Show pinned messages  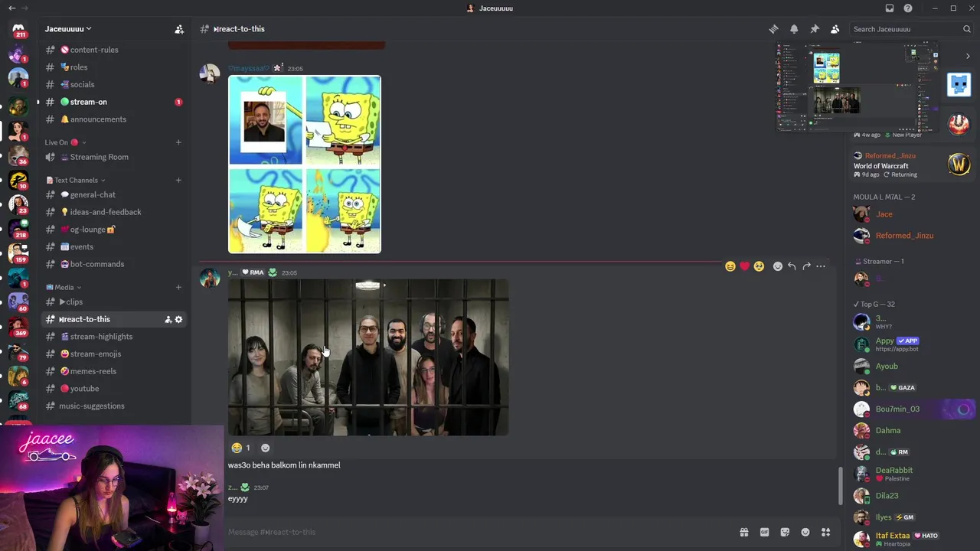[x=815, y=29]
